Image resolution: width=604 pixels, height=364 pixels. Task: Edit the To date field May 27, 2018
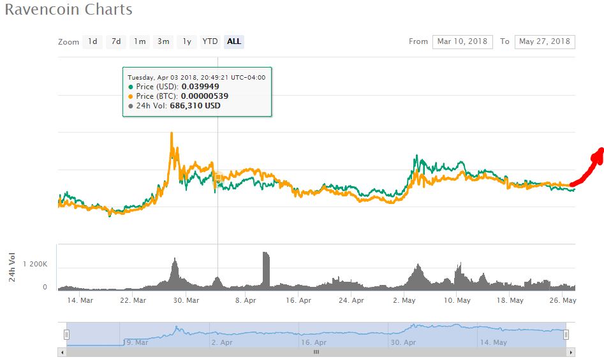coord(545,41)
